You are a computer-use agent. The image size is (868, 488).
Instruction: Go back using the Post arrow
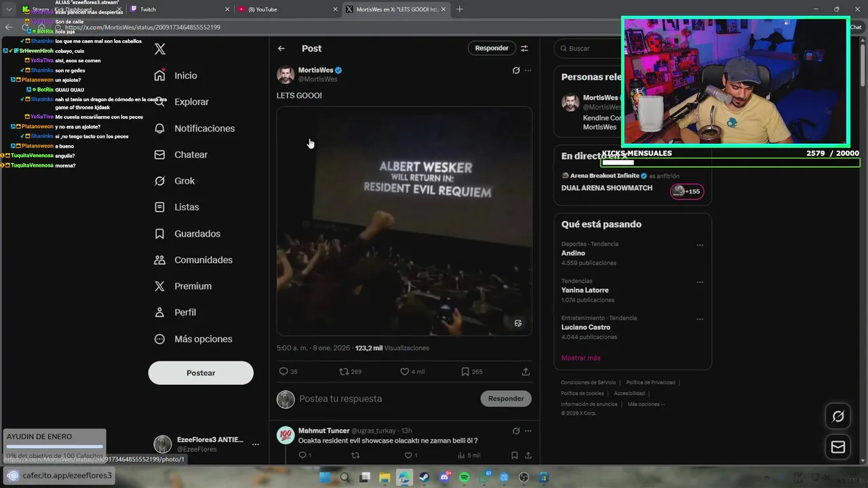[x=281, y=48]
